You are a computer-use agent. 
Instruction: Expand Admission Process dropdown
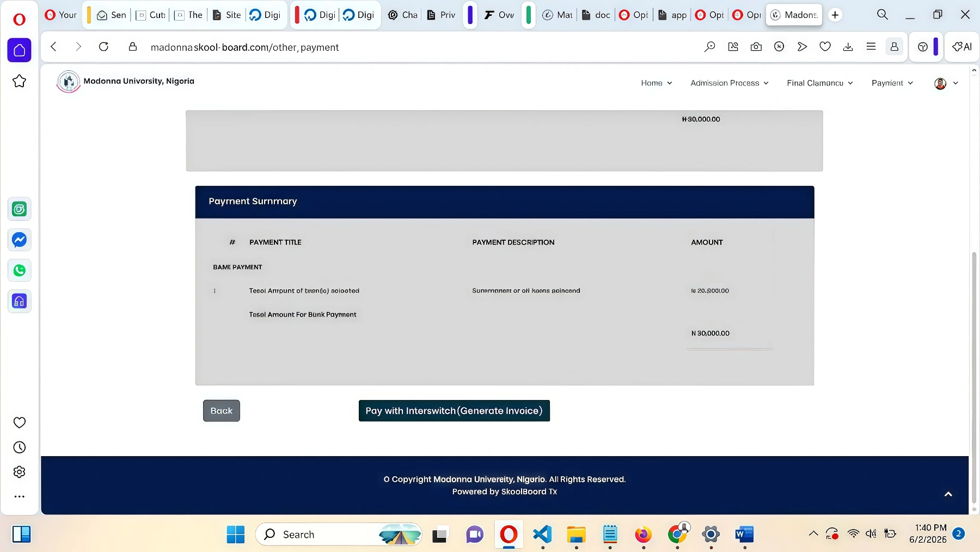click(x=730, y=83)
